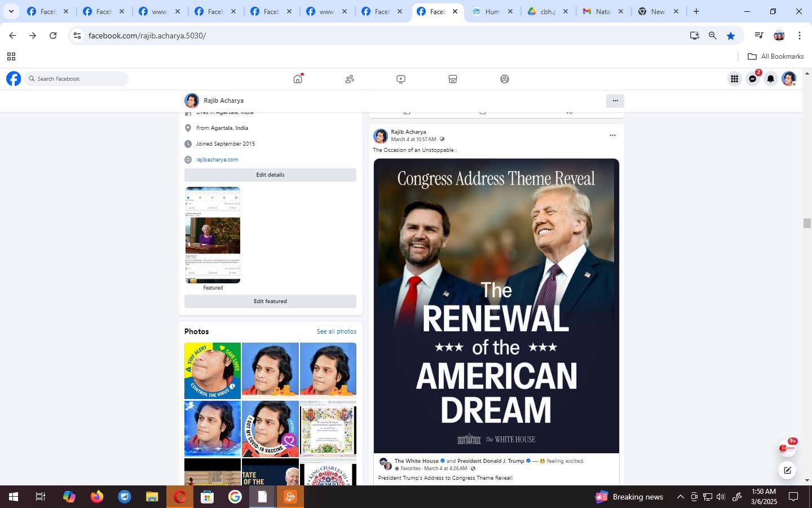
Task: Click the Facebook logo
Action: point(14,78)
